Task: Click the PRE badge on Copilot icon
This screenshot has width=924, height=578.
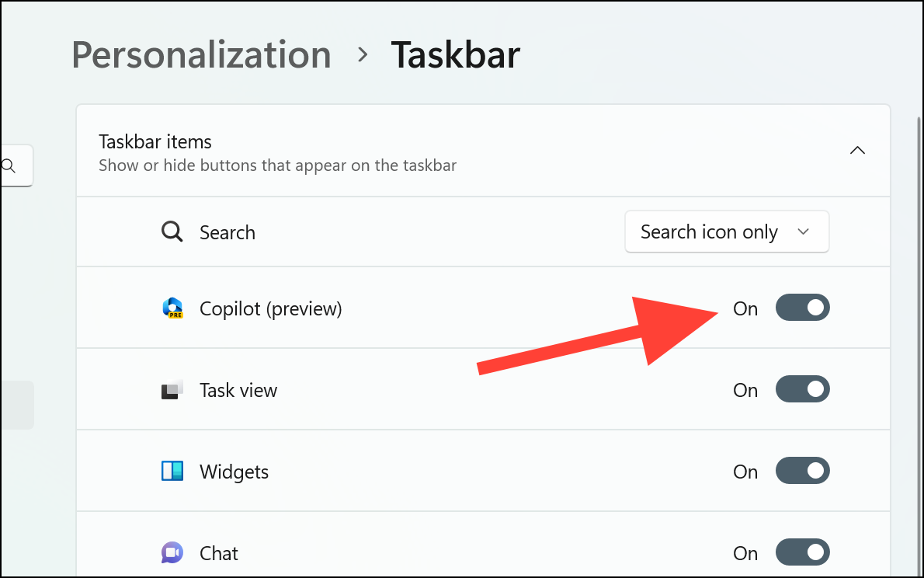Action: (177, 314)
